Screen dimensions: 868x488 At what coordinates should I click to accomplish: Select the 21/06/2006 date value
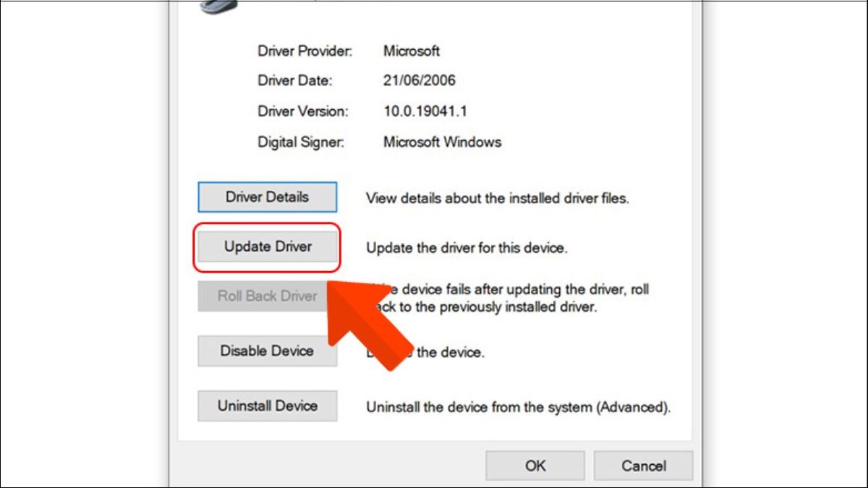tap(420, 81)
